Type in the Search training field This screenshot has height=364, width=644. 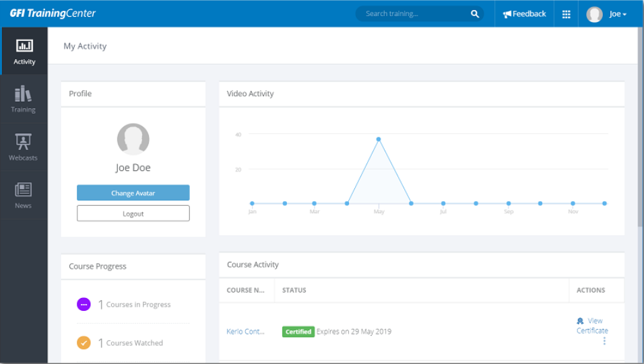tap(414, 13)
